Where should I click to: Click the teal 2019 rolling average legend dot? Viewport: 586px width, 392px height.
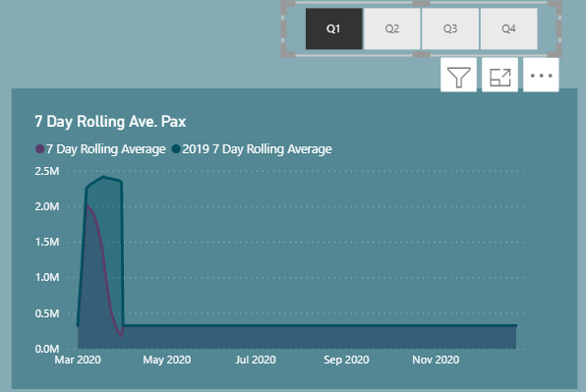[x=176, y=149]
